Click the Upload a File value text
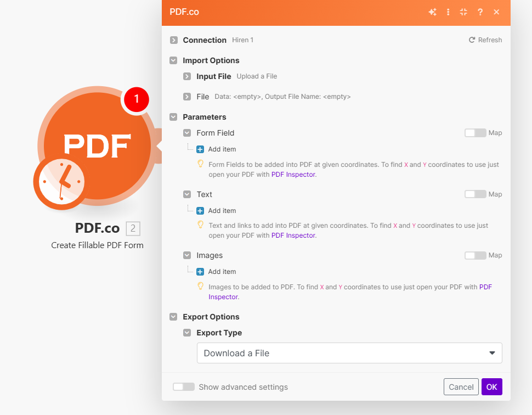This screenshot has height=415, width=532. [x=257, y=76]
